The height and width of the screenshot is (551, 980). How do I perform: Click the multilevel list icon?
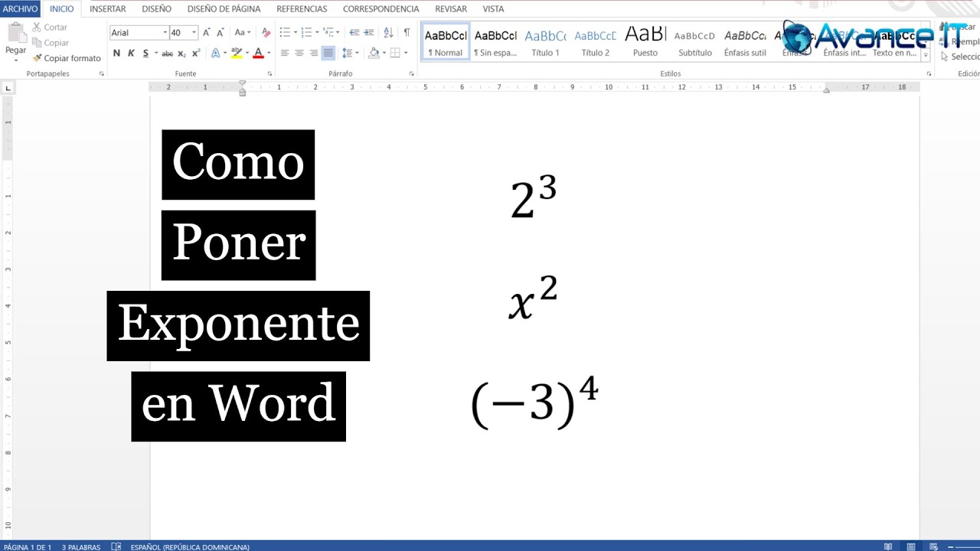328,32
